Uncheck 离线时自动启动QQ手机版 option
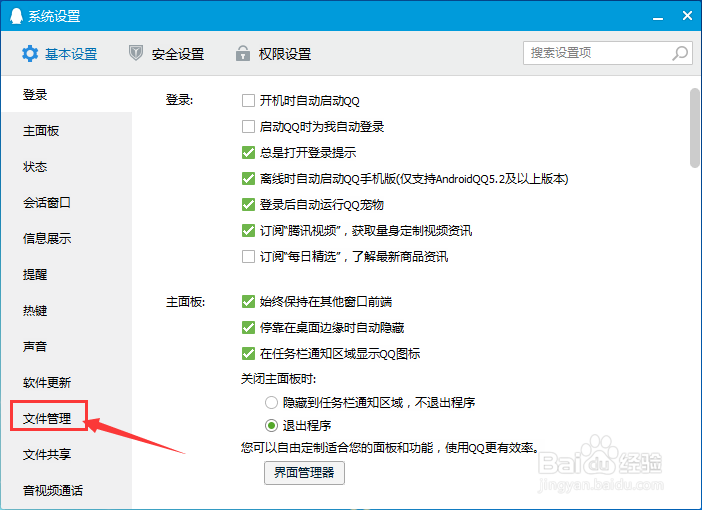The height and width of the screenshot is (510, 702). tap(248, 178)
